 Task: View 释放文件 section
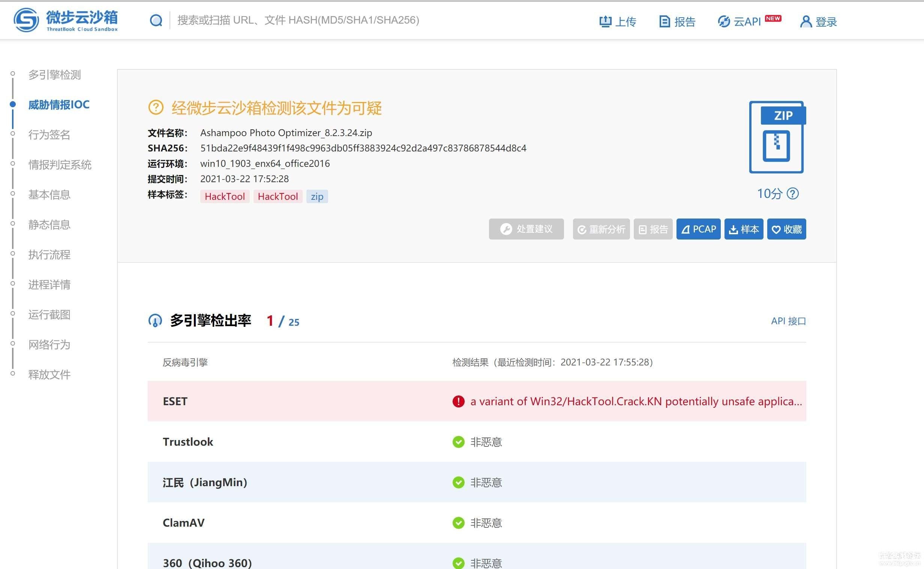49,374
